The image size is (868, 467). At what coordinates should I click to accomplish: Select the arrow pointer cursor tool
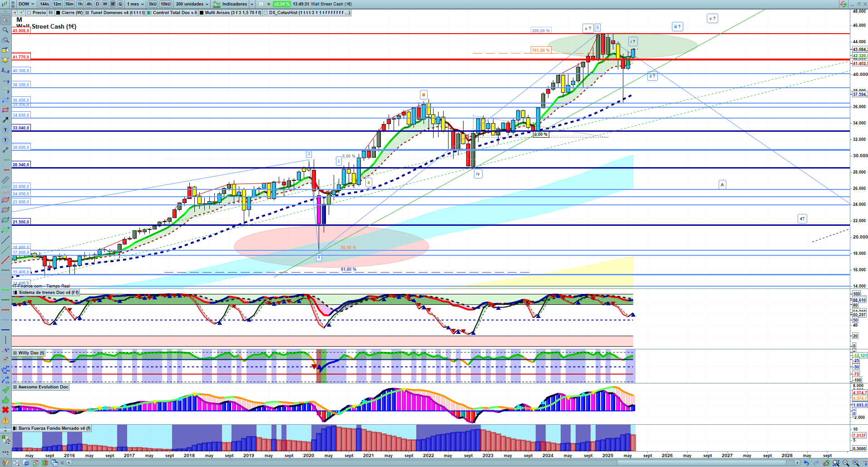tap(5, 20)
